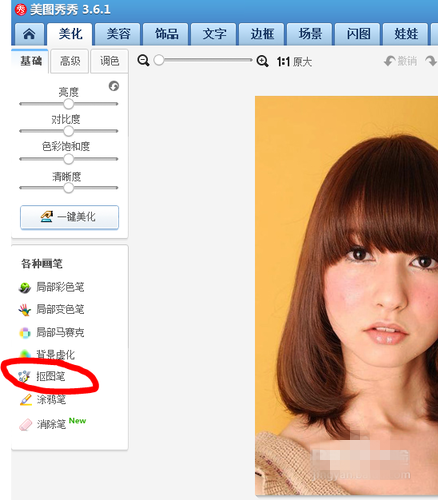Click the 亮度 brightness slider handle
The height and width of the screenshot is (500, 438).
point(69,104)
